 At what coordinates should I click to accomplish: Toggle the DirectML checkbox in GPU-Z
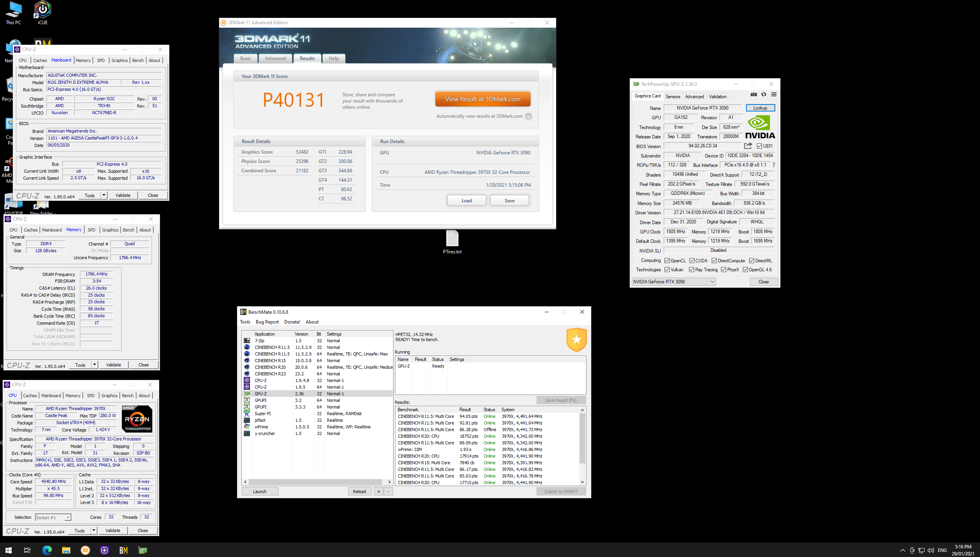[x=751, y=261]
